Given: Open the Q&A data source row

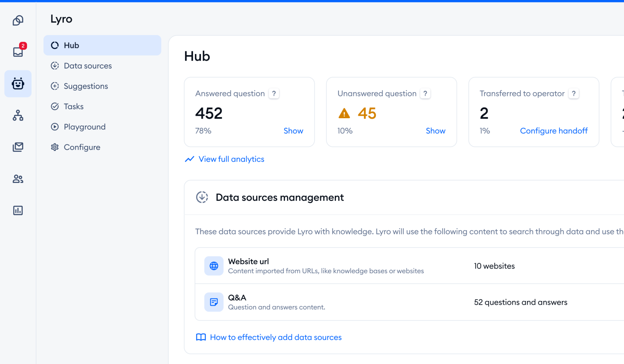Looking at the screenshot, I should [410, 302].
